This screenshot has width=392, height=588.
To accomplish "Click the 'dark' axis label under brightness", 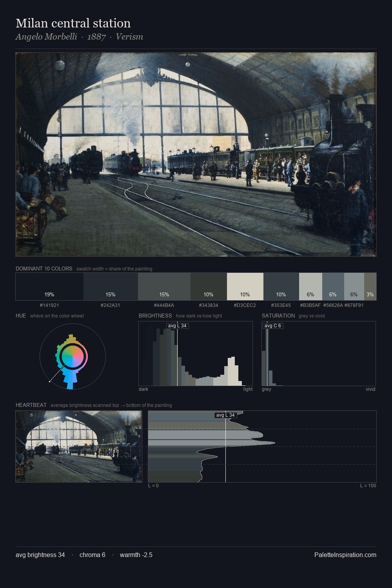I will pyautogui.click(x=143, y=389).
